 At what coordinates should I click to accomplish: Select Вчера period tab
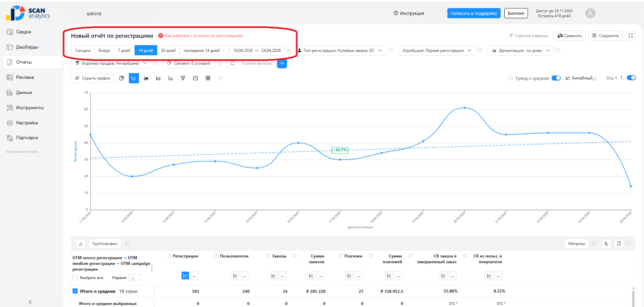point(104,51)
